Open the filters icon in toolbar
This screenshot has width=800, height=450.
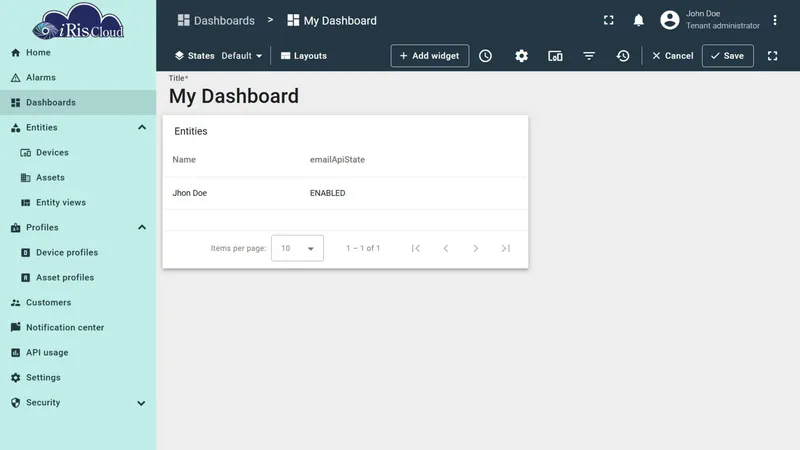[589, 56]
